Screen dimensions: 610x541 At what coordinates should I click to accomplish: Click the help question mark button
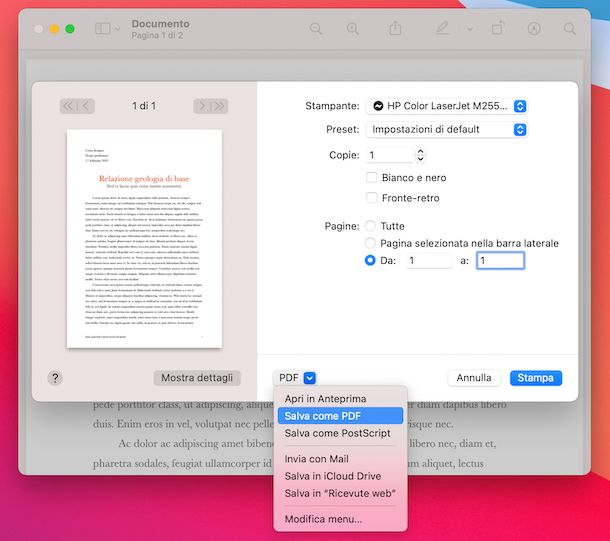(x=55, y=378)
